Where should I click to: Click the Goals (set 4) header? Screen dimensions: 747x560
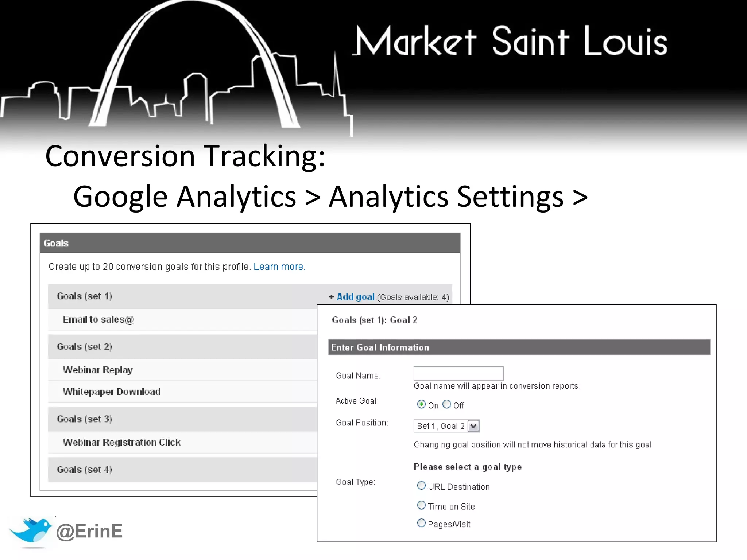(85, 469)
